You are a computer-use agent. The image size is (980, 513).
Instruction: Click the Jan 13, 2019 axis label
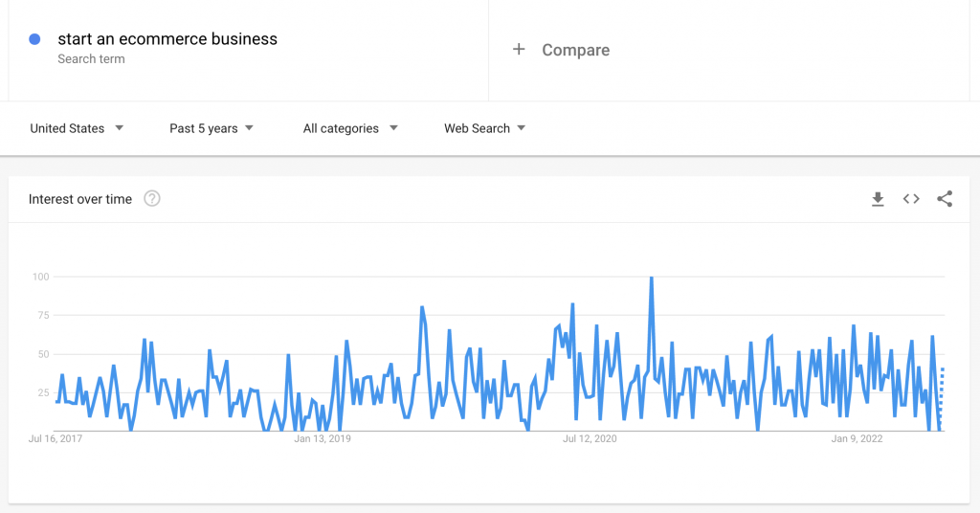tap(323, 439)
